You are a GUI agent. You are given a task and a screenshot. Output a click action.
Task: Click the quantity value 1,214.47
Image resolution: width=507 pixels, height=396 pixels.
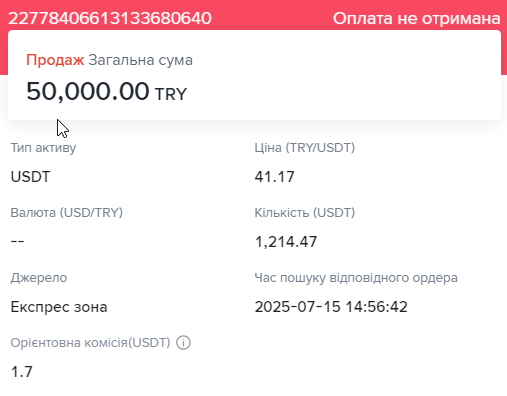pos(286,242)
